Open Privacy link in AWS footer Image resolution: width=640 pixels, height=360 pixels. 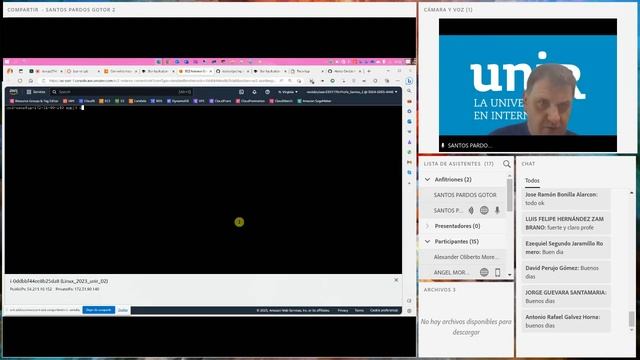343,311
